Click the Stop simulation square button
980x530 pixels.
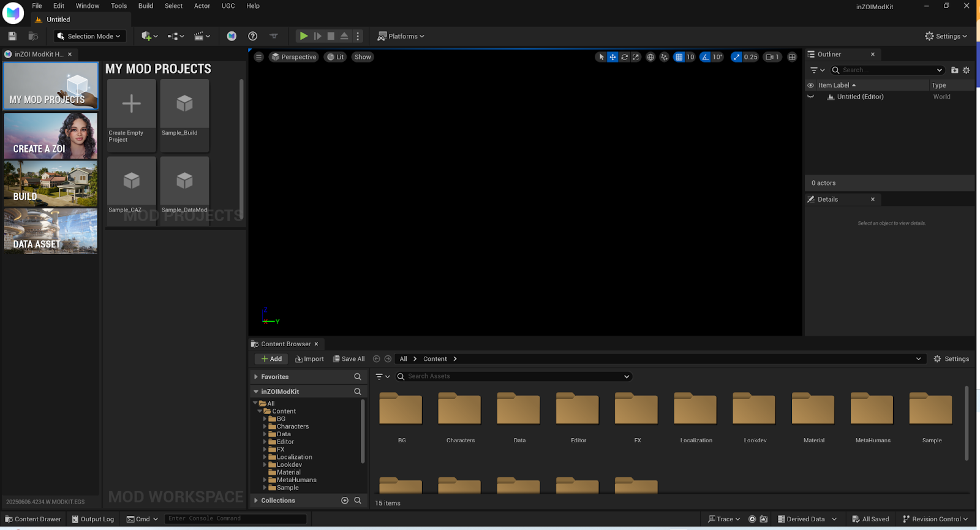pos(331,36)
